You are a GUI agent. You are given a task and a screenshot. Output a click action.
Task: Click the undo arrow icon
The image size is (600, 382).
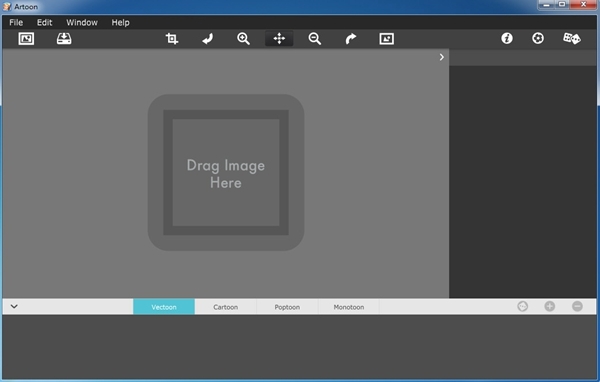pyautogui.click(x=207, y=39)
